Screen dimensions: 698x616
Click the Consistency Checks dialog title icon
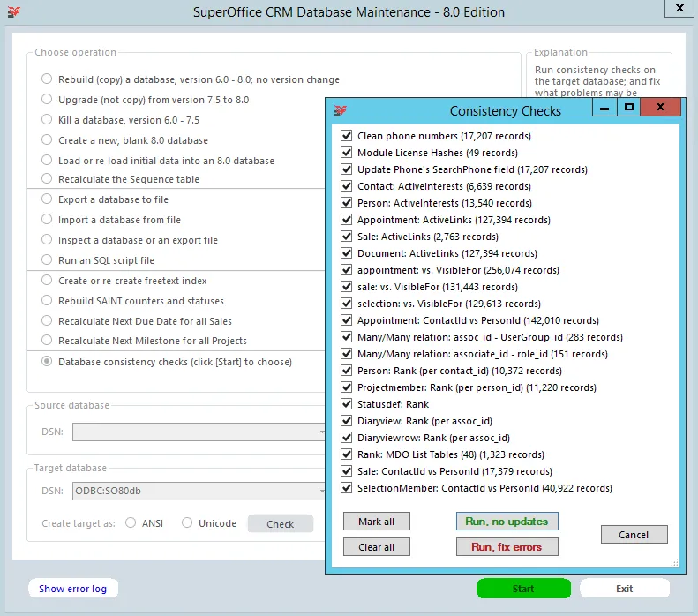pyautogui.click(x=341, y=109)
